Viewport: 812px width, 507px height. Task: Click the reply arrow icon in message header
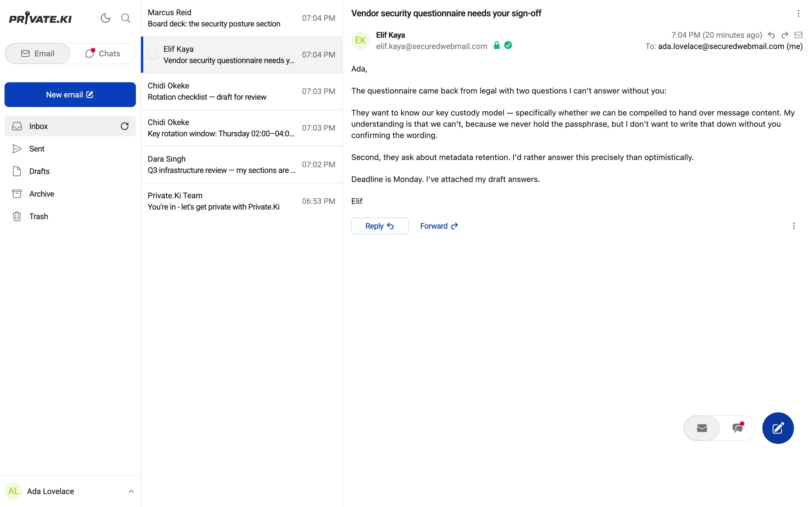(771, 35)
